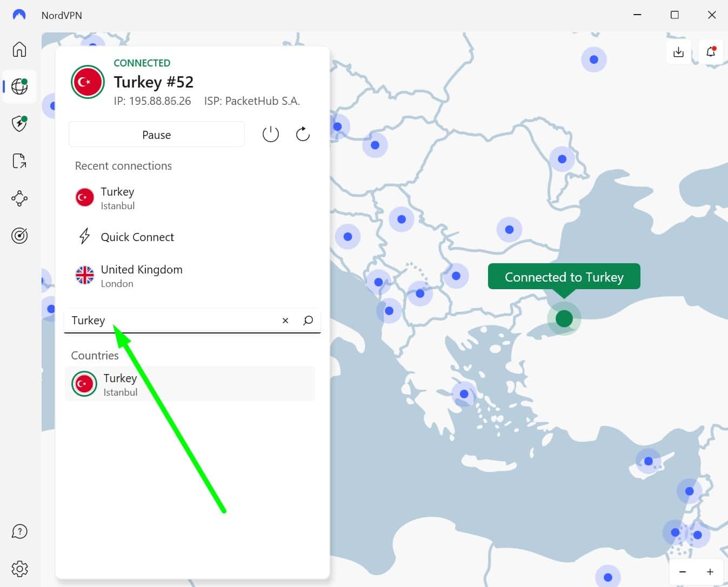Click the search magnifier icon
Screen dimensions: 728x587
coord(308,321)
